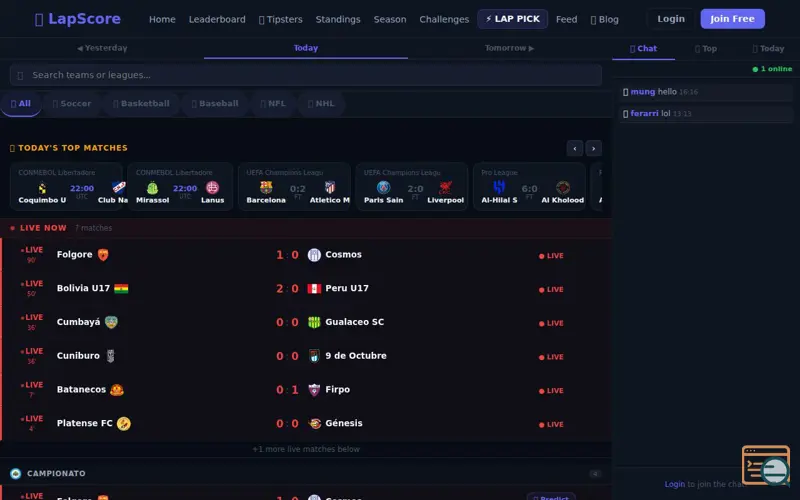This screenshot has height=500, width=800.
Task: Select the All sports filter
Action: point(20,104)
